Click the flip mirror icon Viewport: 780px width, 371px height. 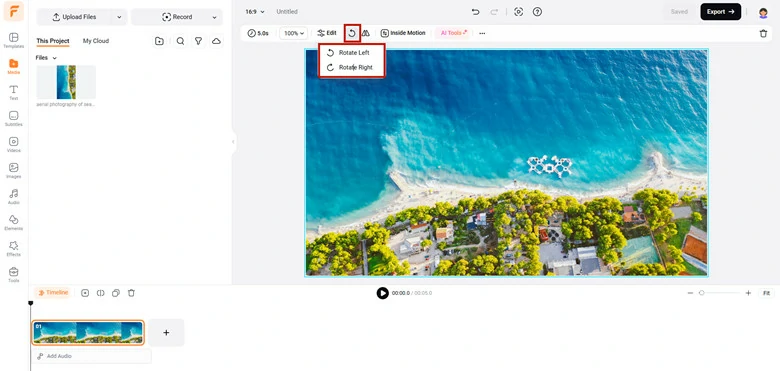pyautogui.click(x=366, y=33)
